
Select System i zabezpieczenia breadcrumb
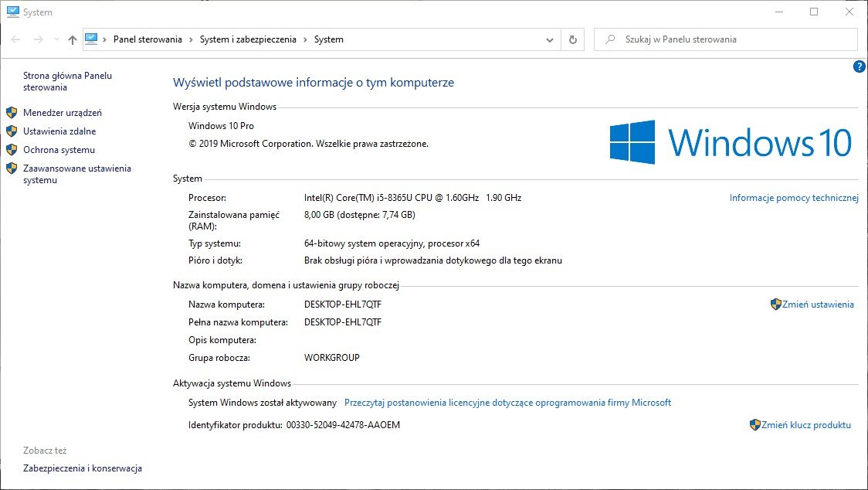pyautogui.click(x=248, y=39)
